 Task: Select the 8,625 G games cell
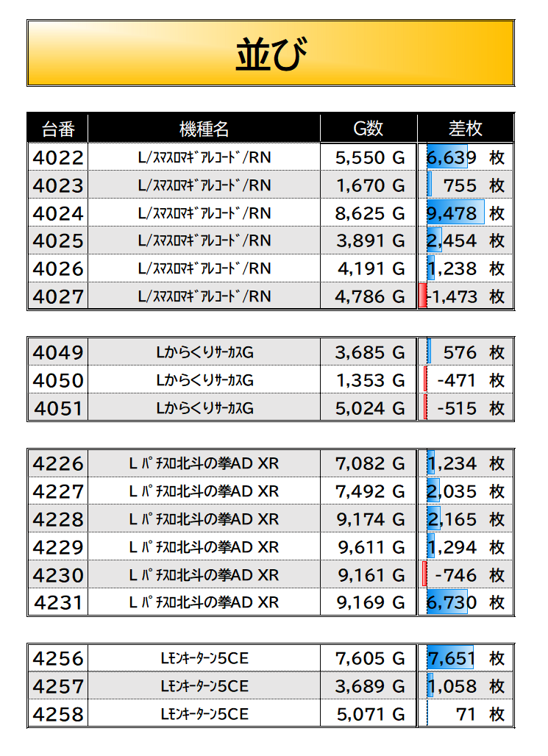point(369,213)
